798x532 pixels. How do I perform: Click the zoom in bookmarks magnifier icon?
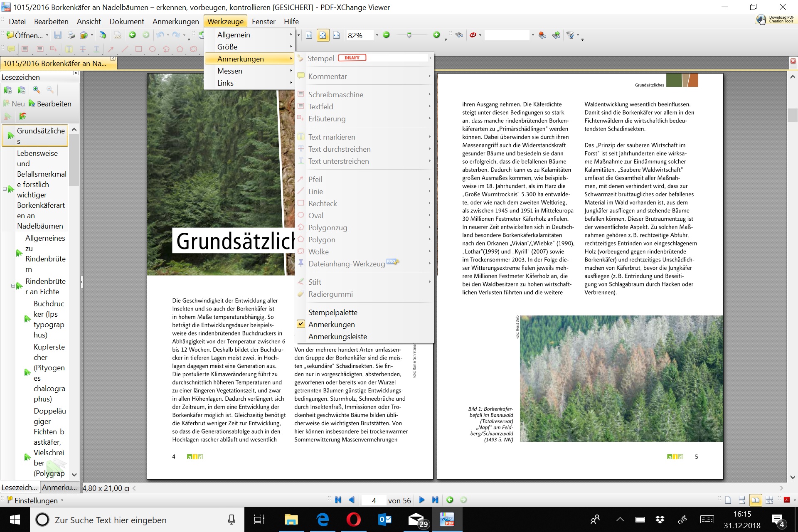pos(37,90)
